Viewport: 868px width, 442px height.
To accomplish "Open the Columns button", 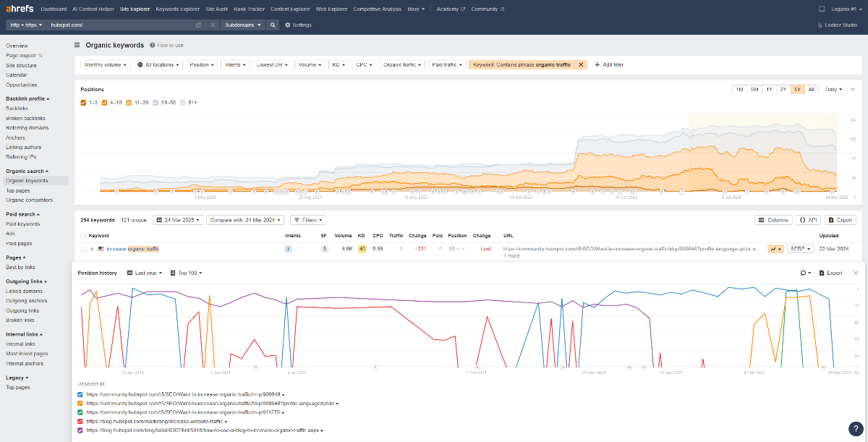I will click(x=774, y=220).
